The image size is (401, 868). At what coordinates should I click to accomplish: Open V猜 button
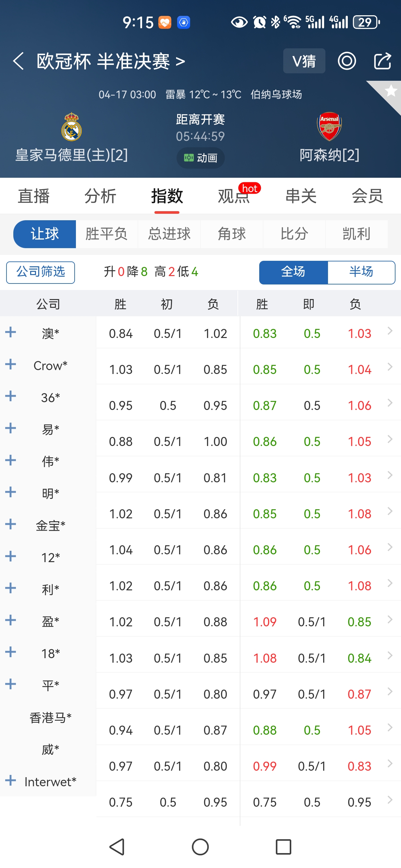click(x=304, y=61)
